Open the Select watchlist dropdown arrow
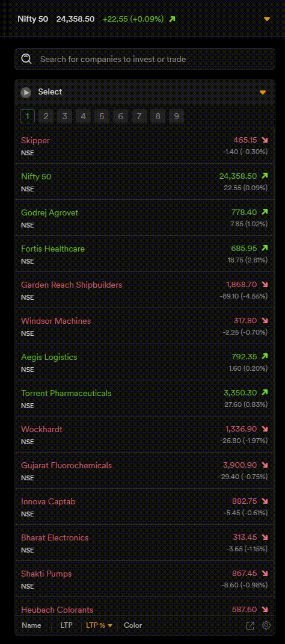The height and width of the screenshot is (644, 285). pos(263,93)
